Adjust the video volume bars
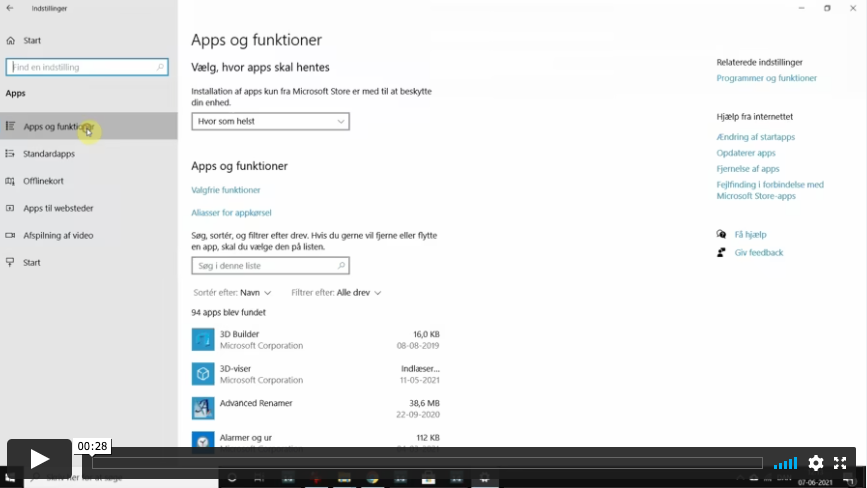 coord(786,463)
